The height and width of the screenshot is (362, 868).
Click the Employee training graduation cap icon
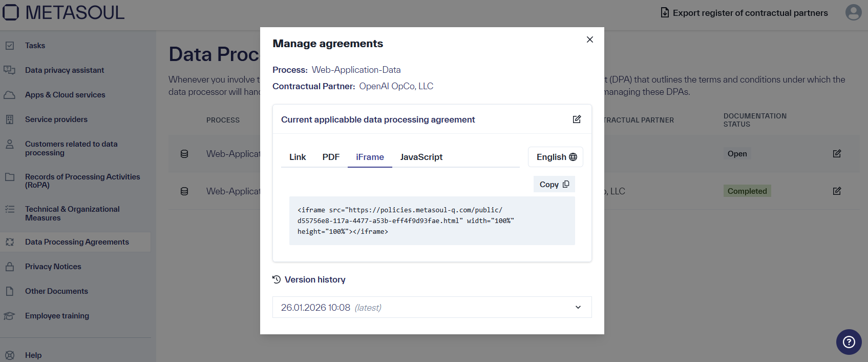(9, 316)
